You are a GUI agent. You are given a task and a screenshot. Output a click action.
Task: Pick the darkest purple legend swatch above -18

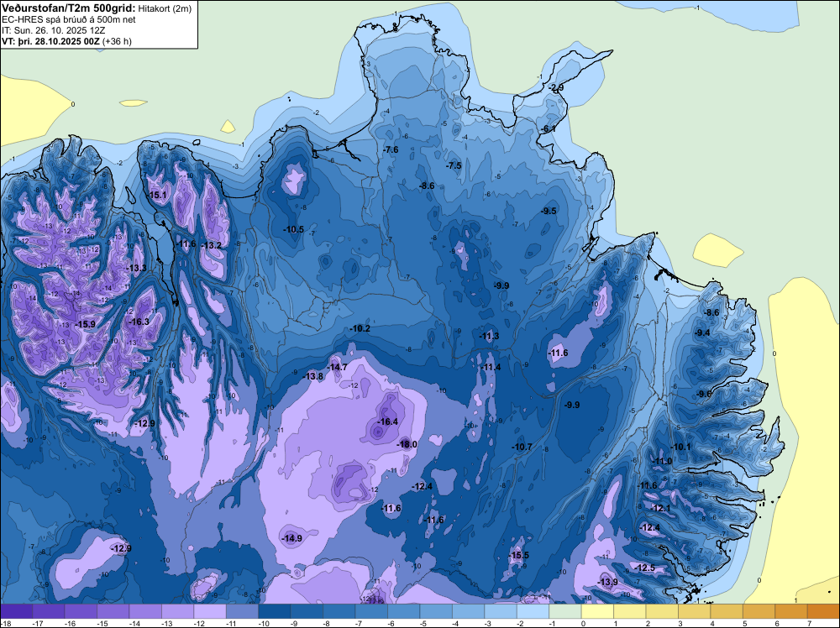[x=16, y=611]
